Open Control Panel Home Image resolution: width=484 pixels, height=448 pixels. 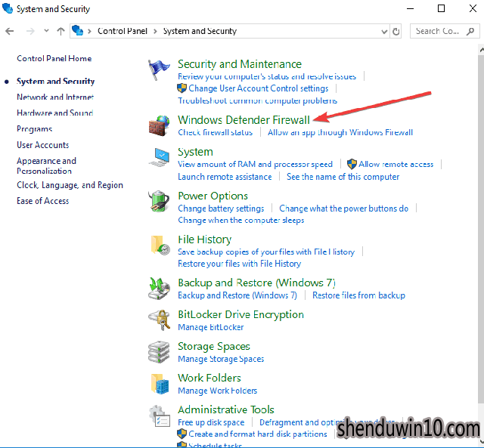54,58
